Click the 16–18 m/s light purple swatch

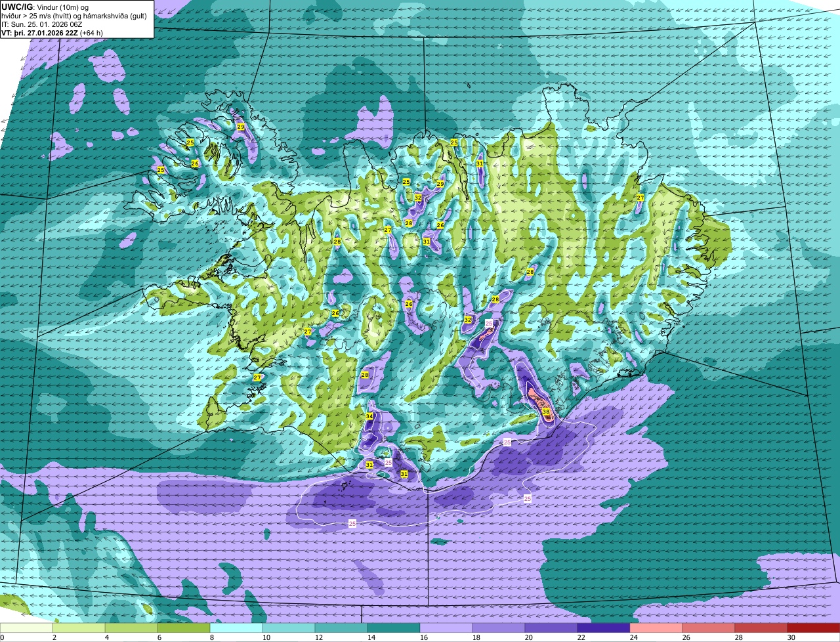coord(446,628)
